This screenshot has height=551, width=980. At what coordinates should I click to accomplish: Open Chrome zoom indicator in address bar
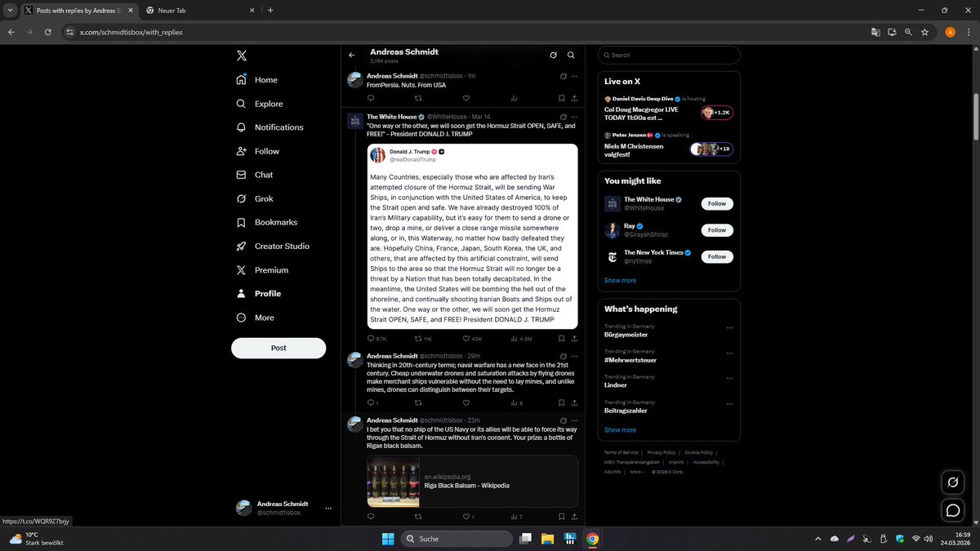(908, 32)
